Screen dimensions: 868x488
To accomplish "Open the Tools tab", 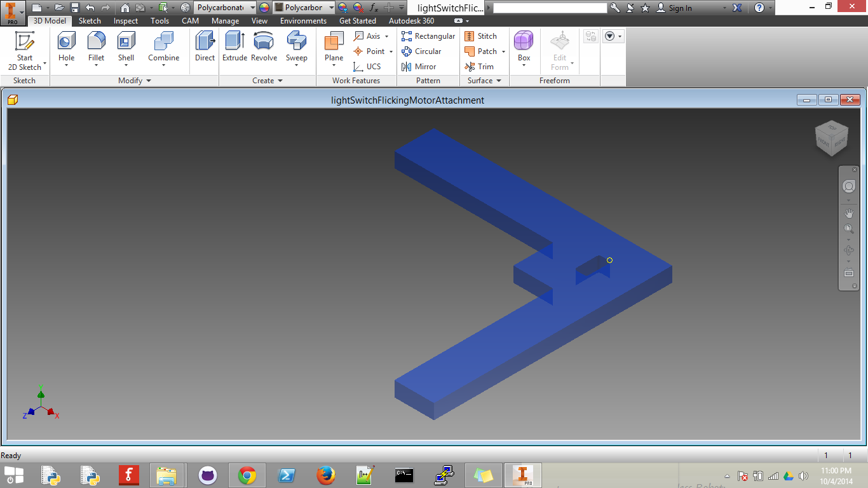I will tap(160, 21).
